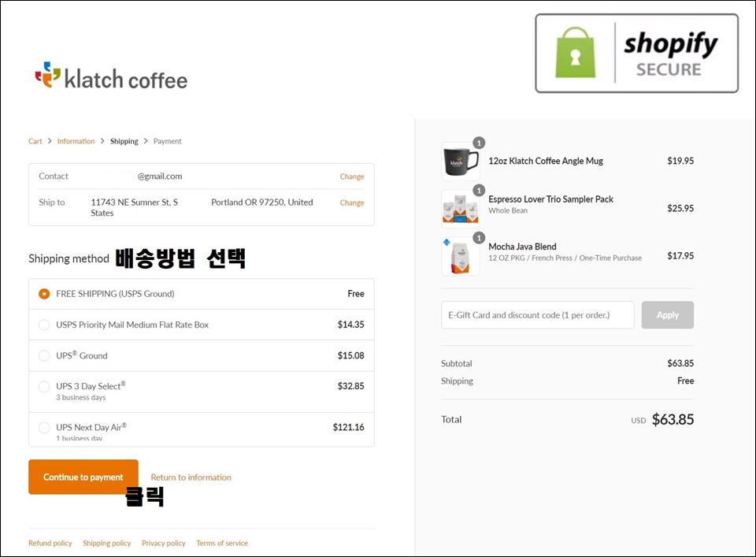
Task: Return to information page link
Action: (191, 477)
